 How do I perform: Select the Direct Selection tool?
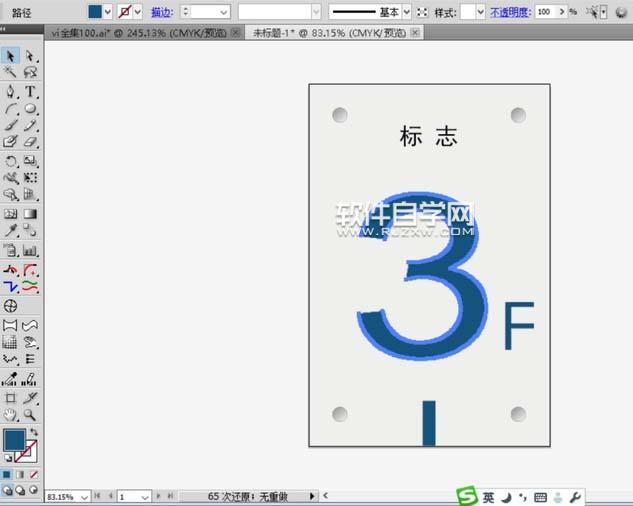[30, 56]
